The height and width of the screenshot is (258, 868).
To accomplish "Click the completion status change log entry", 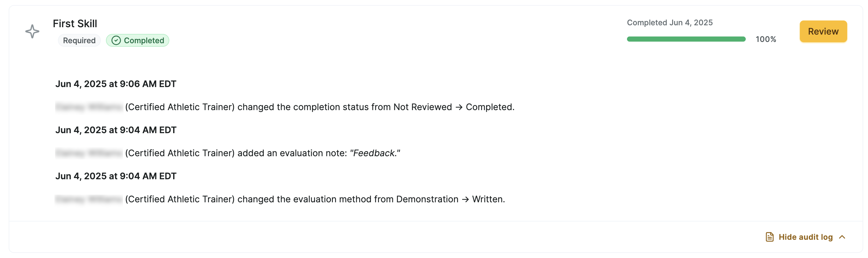I will (285, 107).
